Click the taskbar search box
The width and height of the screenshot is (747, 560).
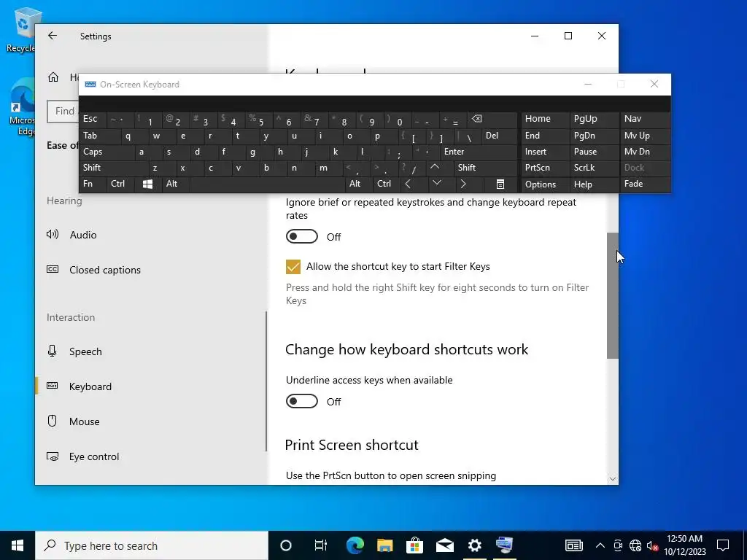[152, 545]
